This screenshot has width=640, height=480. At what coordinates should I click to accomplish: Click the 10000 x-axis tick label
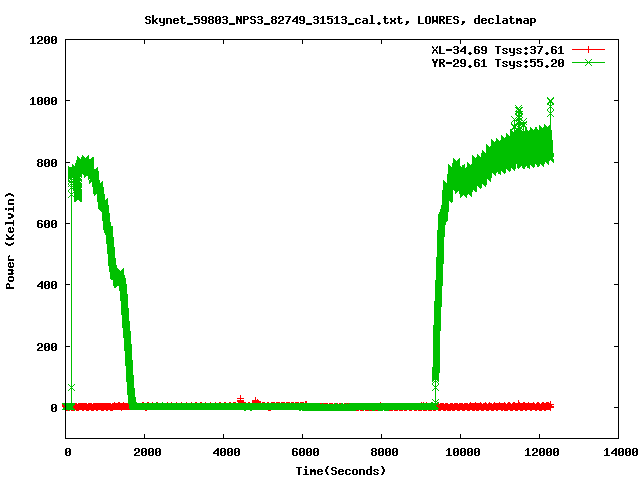[462, 452]
